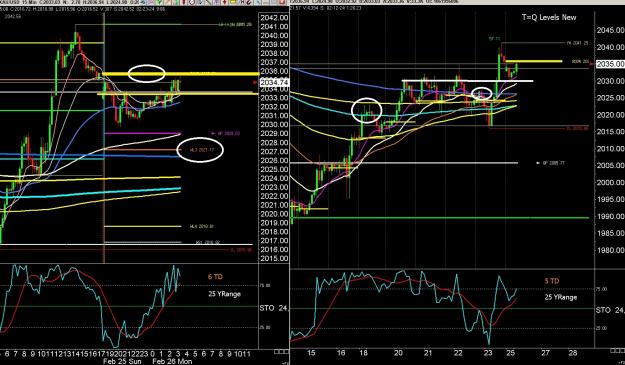The width and height of the screenshot is (625, 365).
Task: Click 2042.00 on the left price axis
Action: [274, 18]
